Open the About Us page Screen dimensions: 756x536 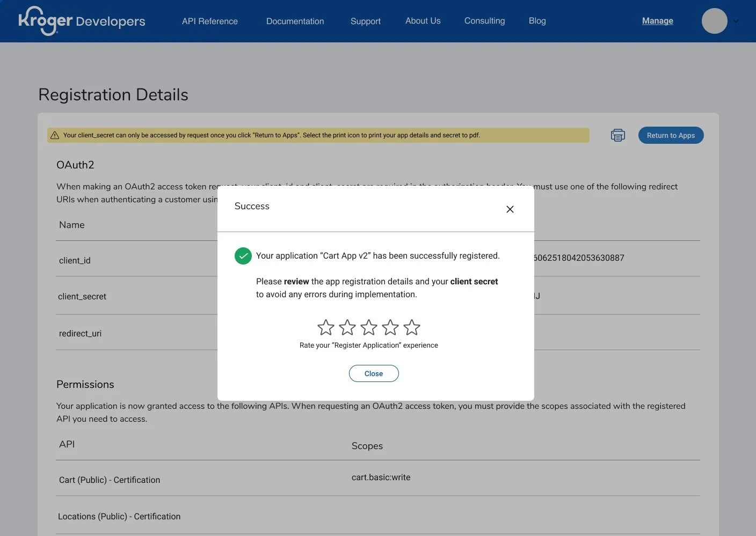(423, 20)
